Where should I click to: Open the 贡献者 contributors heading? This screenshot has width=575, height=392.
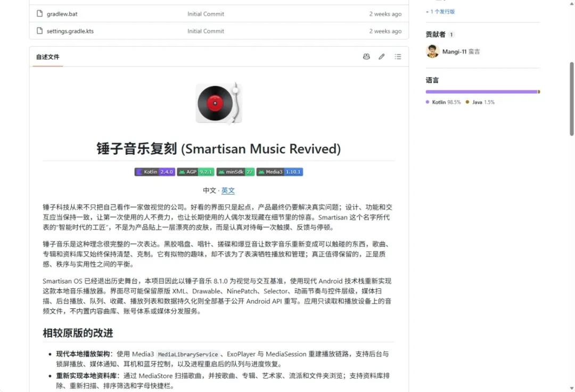[x=436, y=35]
